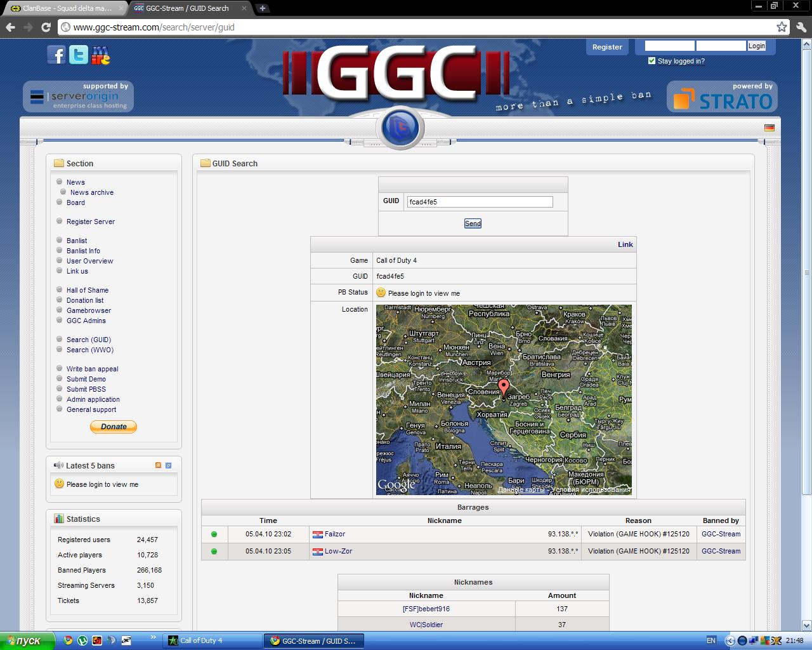Open Write ban appeal link
The width and height of the screenshot is (812, 650).
pyautogui.click(x=93, y=369)
